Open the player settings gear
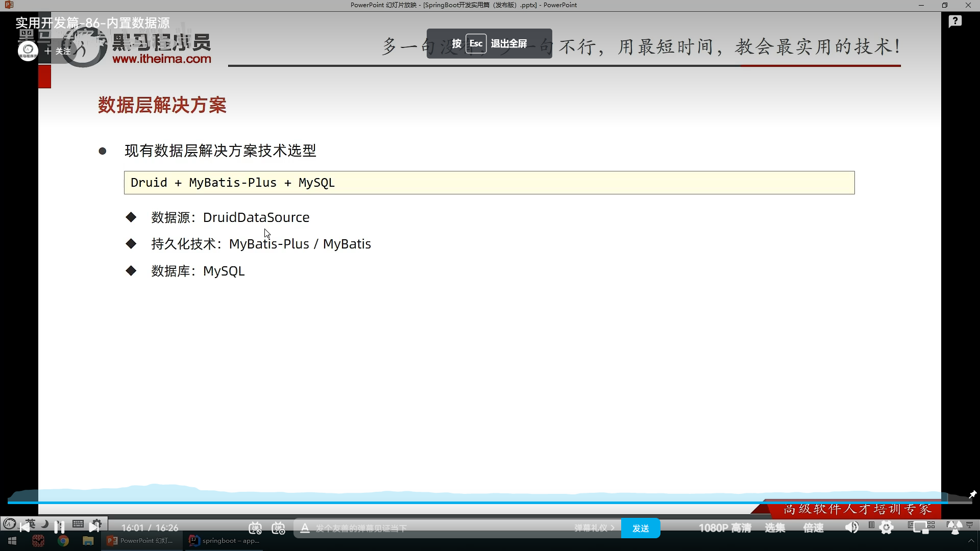 [x=887, y=528]
